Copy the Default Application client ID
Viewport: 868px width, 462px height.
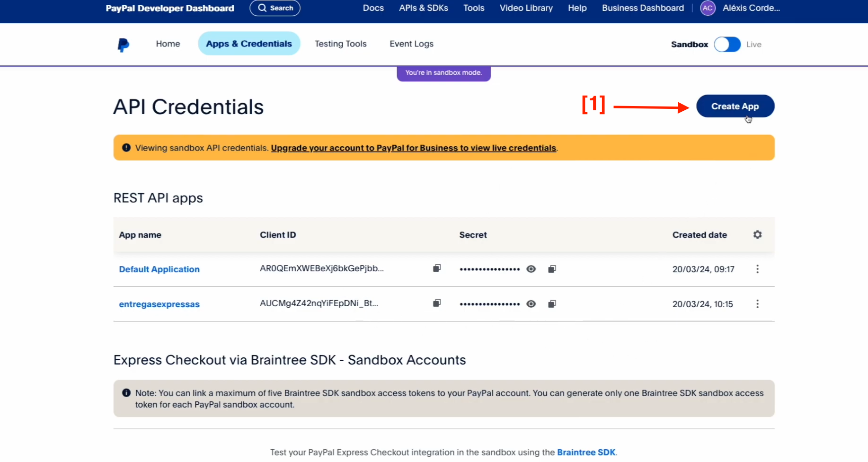(x=437, y=268)
